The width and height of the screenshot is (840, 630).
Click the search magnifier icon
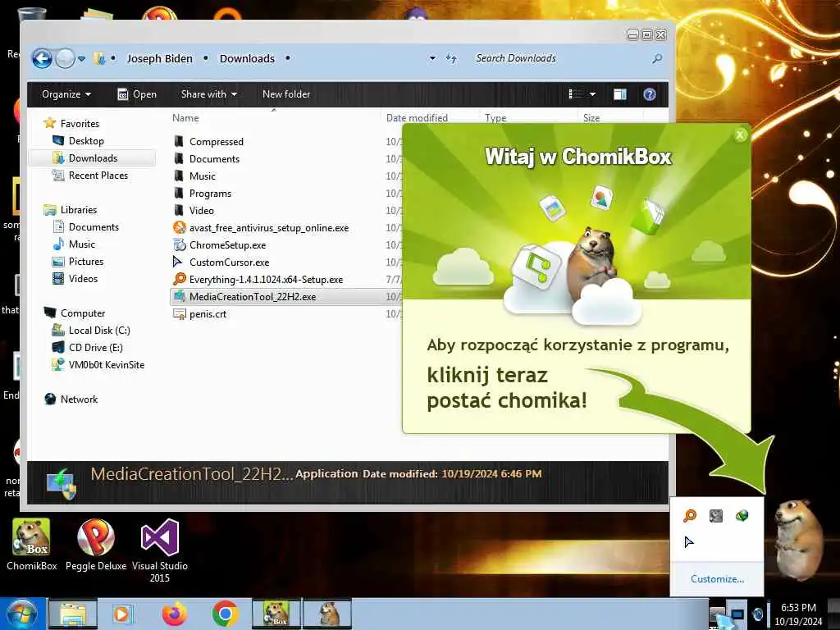pos(657,58)
